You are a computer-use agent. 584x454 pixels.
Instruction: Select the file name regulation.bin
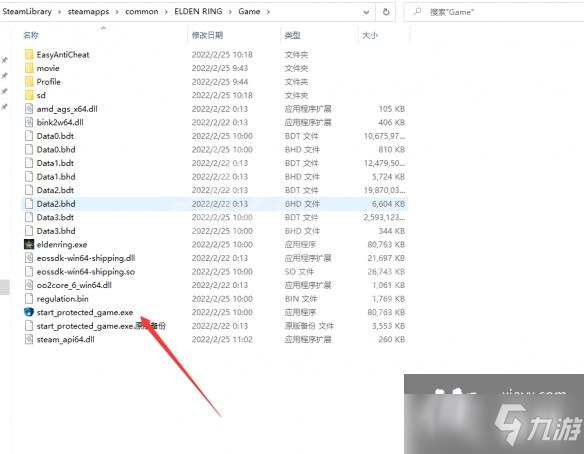pos(63,299)
